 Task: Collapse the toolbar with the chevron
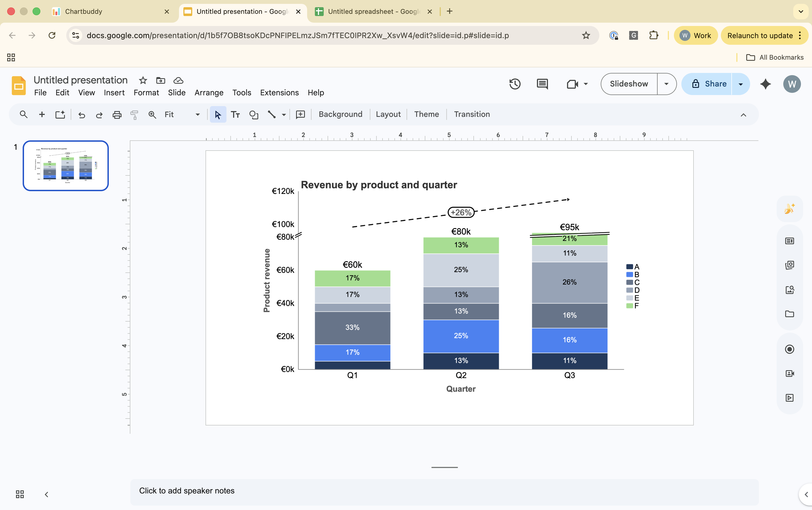click(x=743, y=115)
